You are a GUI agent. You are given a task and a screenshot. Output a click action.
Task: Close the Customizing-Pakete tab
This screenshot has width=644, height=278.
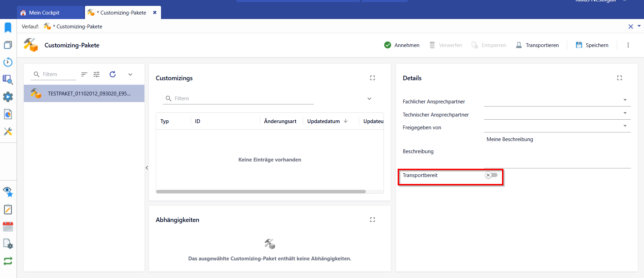tap(155, 12)
